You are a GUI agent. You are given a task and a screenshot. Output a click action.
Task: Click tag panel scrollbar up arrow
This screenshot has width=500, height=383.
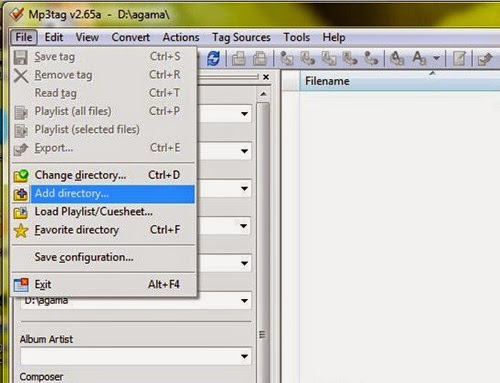click(263, 94)
